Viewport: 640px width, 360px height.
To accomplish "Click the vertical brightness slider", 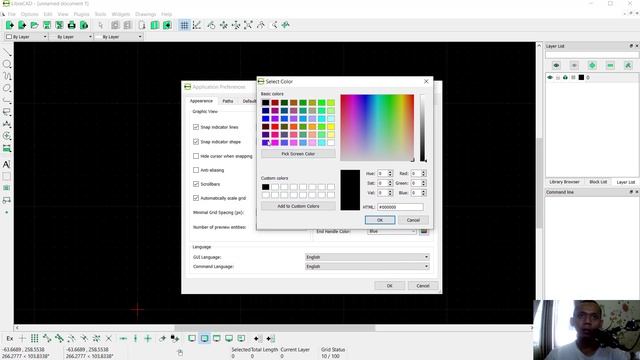I will 422,128.
